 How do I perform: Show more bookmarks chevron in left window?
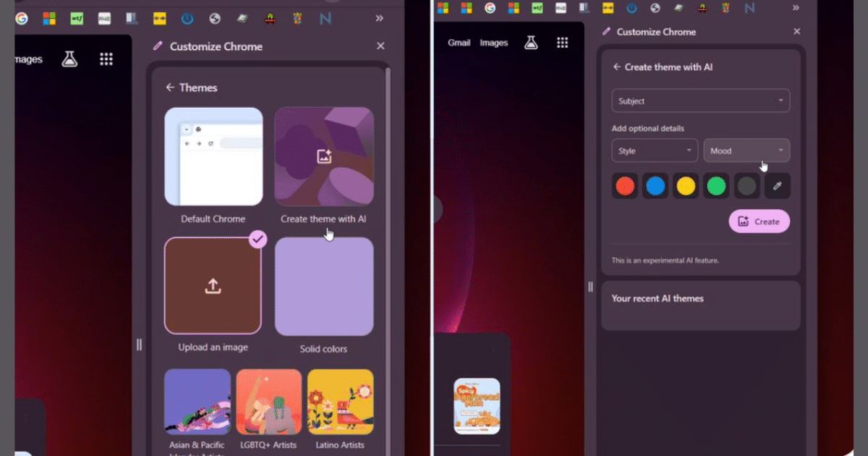pos(379,18)
